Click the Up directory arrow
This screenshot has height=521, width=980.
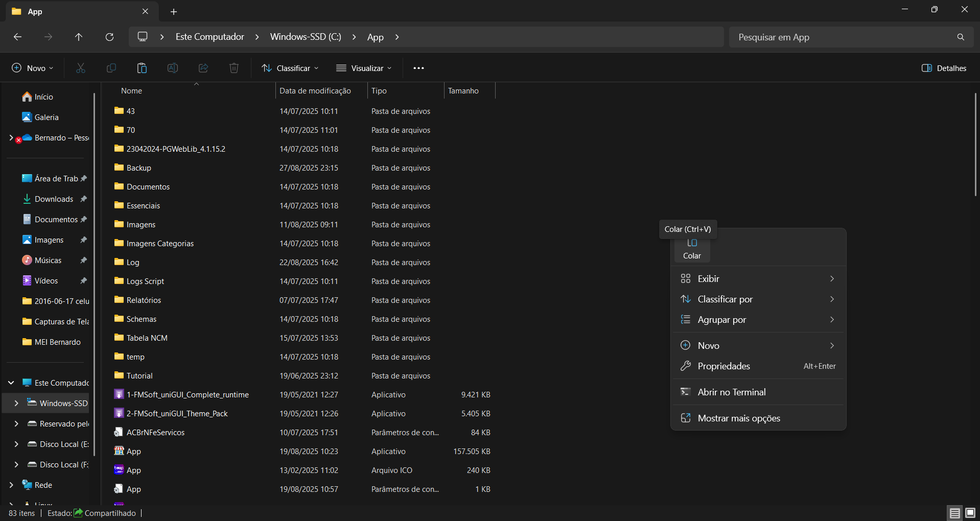[79, 37]
